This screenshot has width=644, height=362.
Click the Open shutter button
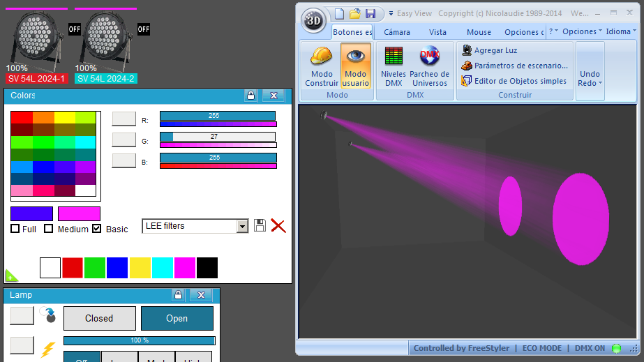pos(177,319)
